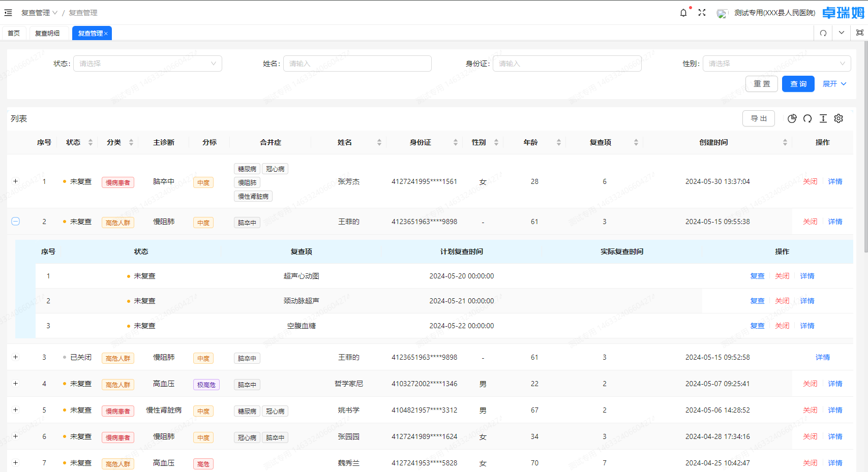Focus the 姓名 input field
Screen dimensions: 868x472
(x=357, y=64)
